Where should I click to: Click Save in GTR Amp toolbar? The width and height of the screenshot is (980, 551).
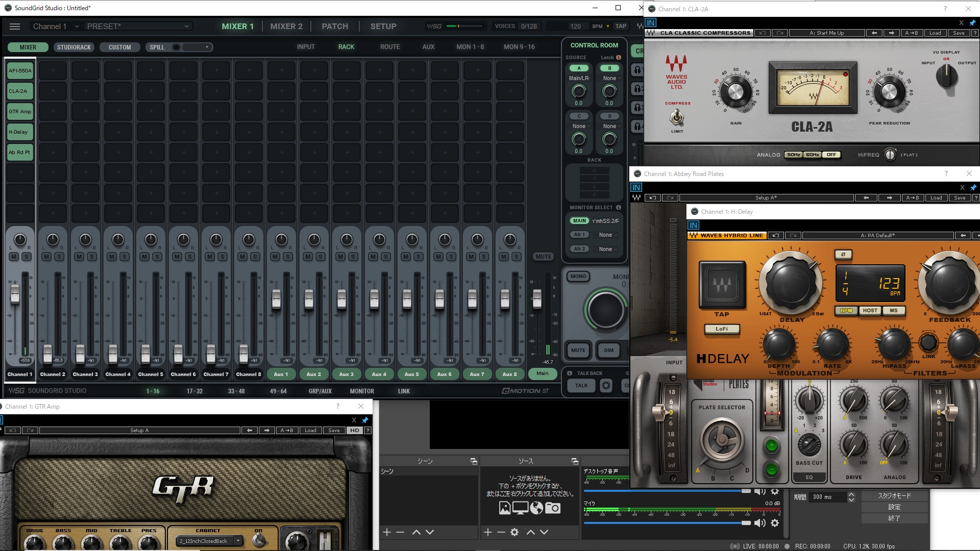click(334, 431)
